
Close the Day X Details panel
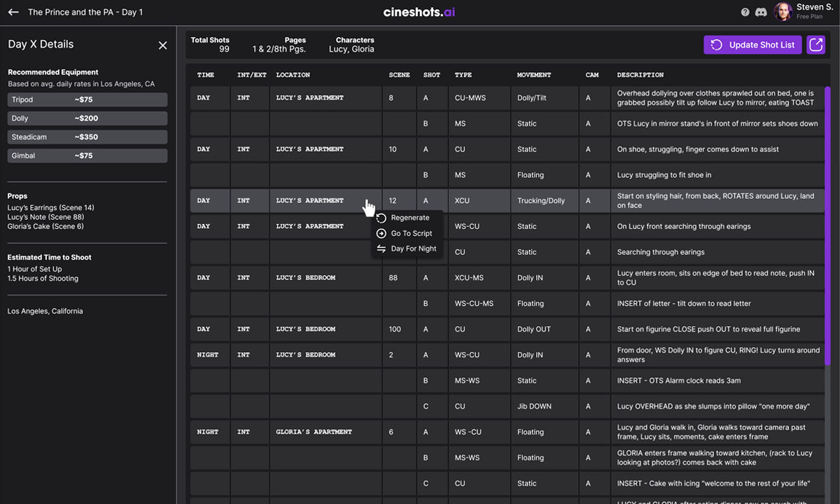(x=162, y=45)
